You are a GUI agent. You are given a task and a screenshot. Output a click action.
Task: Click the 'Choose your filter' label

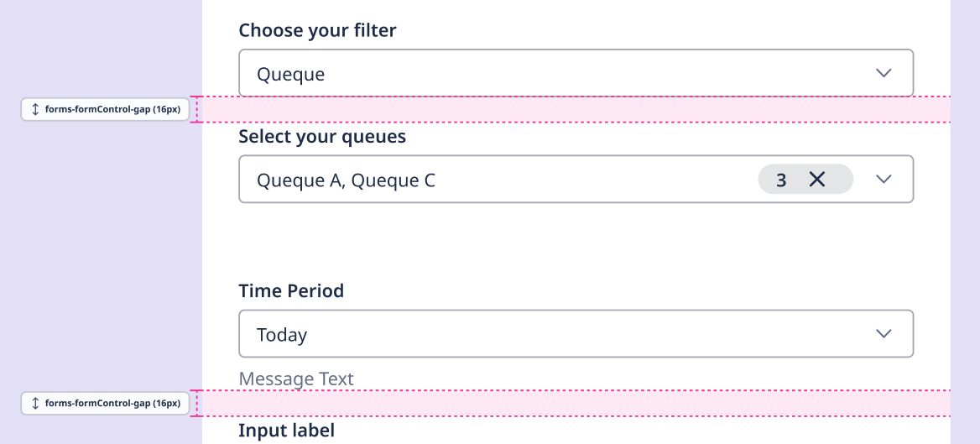tap(317, 31)
